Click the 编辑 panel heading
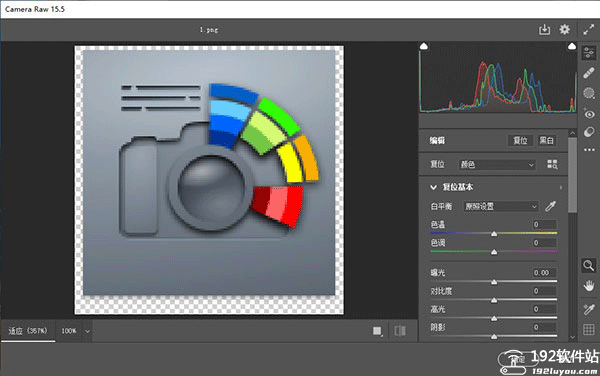 [437, 140]
